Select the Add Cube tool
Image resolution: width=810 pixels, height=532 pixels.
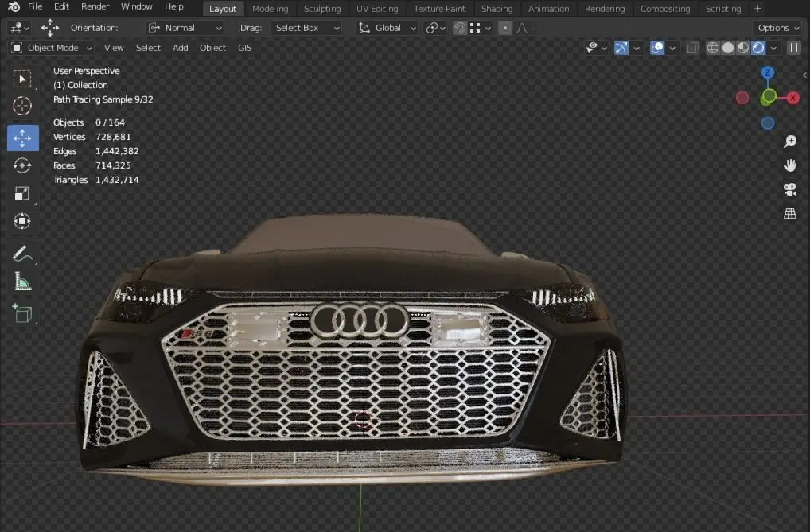(21, 313)
